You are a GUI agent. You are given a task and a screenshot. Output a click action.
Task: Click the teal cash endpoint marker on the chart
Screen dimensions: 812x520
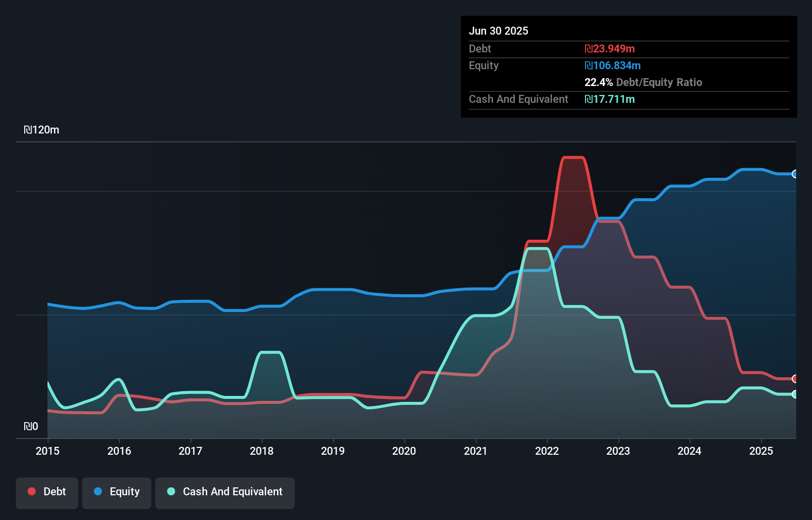coord(795,394)
